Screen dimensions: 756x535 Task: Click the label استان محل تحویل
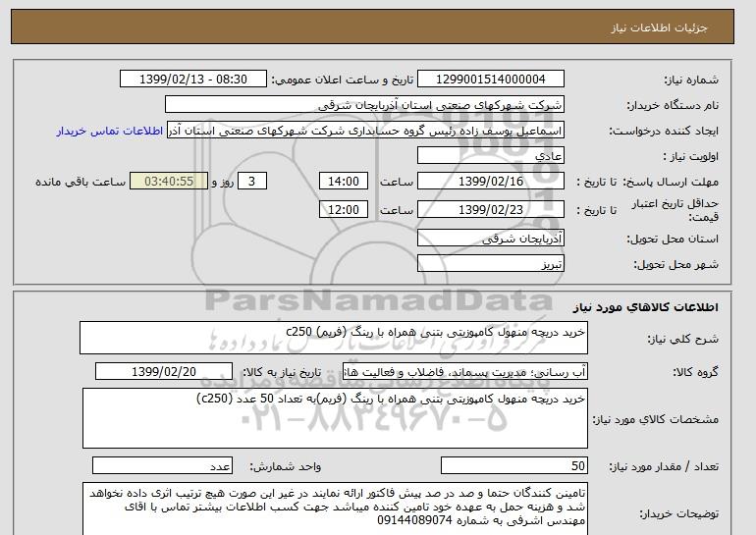point(673,240)
